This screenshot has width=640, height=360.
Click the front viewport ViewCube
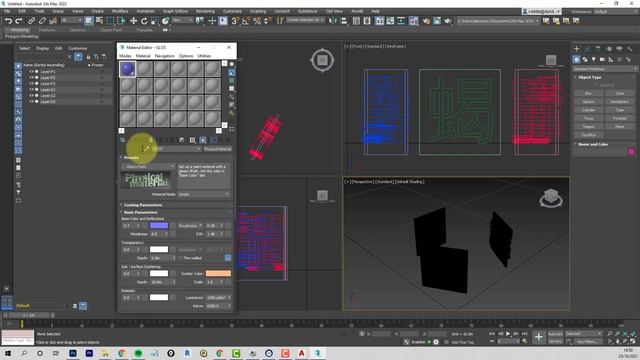click(x=551, y=61)
